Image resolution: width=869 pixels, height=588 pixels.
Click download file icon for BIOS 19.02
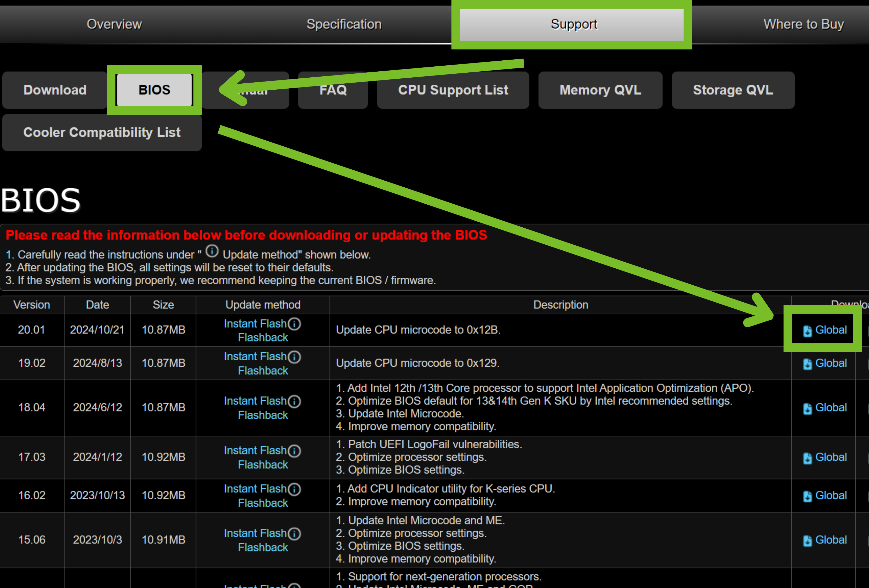pyautogui.click(x=807, y=364)
